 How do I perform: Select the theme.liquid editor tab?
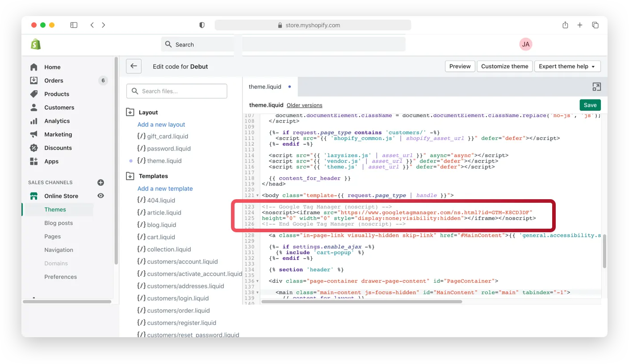coord(265,87)
